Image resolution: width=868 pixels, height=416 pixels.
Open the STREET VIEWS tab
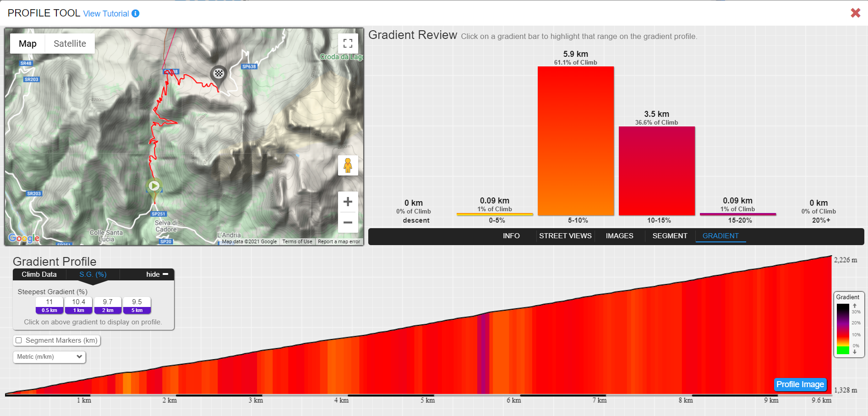pyautogui.click(x=565, y=236)
